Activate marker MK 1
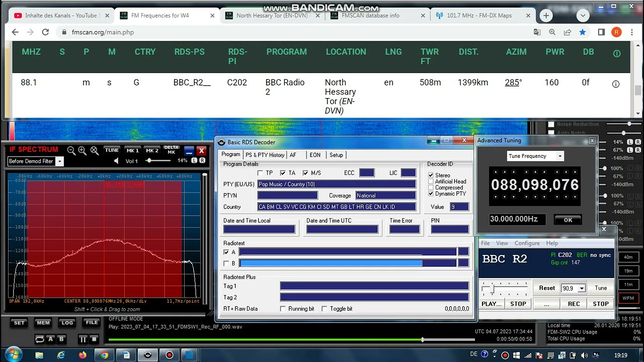This screenshot has width=644, height=362. pos(132,150)
